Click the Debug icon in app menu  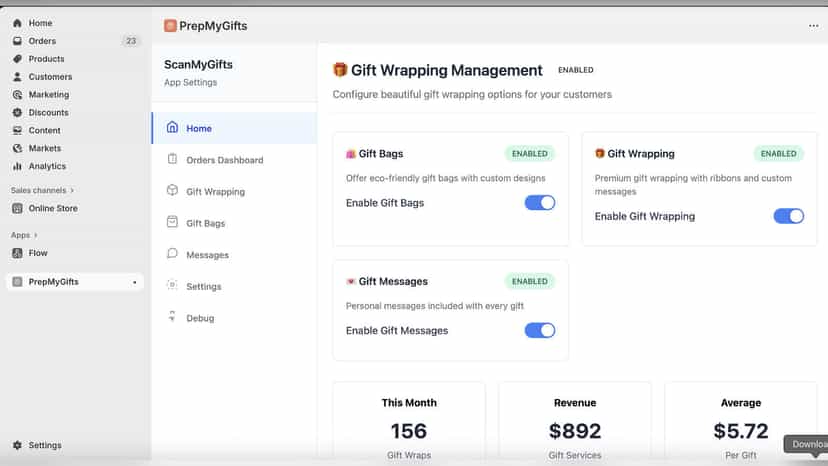[172, 316]
